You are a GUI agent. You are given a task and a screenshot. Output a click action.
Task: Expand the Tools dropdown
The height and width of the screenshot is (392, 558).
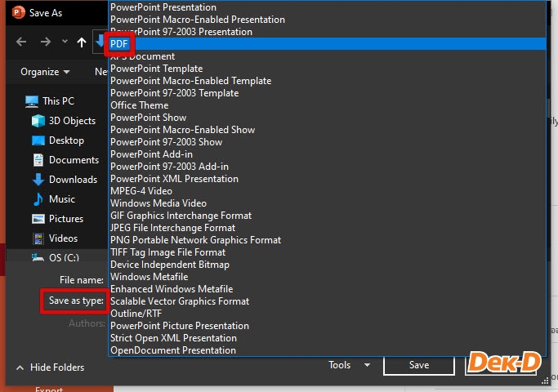[x=349, y=365]
